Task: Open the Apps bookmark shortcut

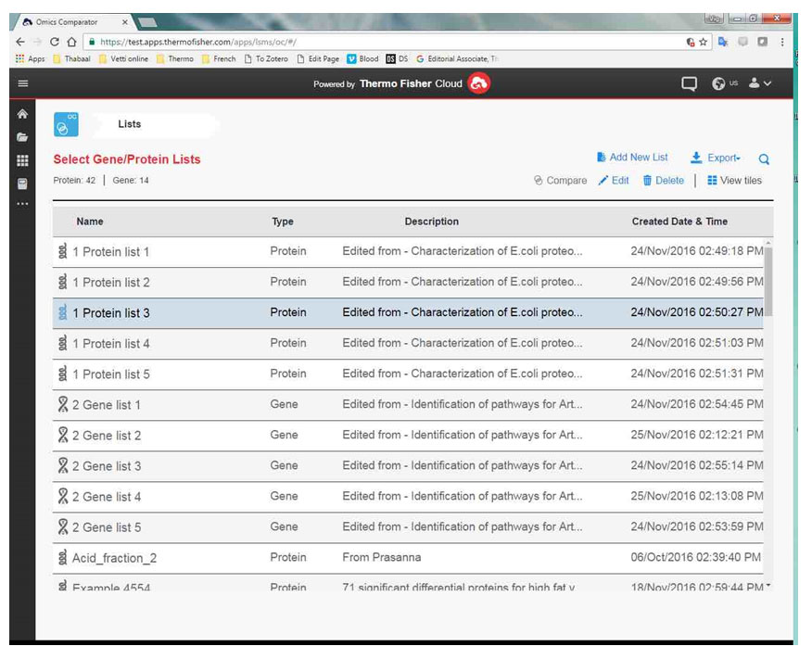Action: pyautogui.click(x=30, y=58)
